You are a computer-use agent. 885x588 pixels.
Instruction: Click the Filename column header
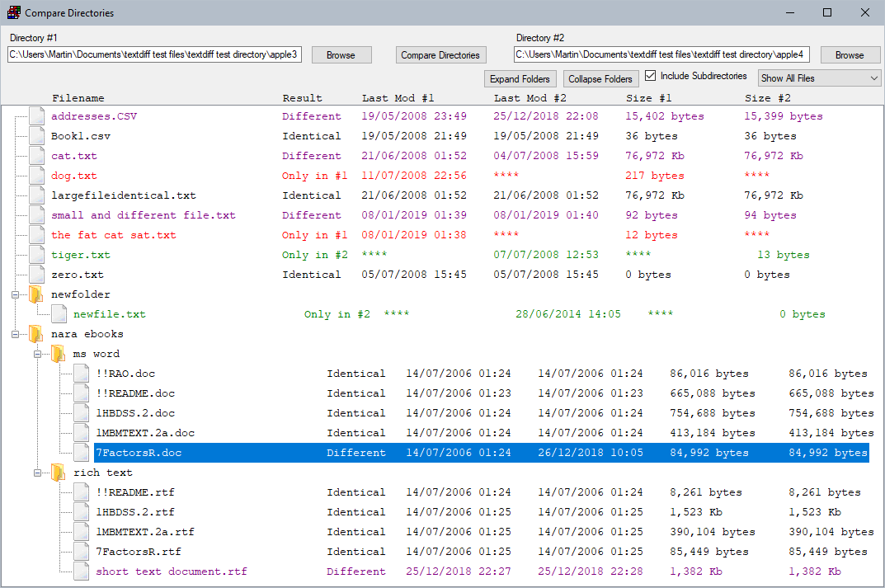pos(78,97)
